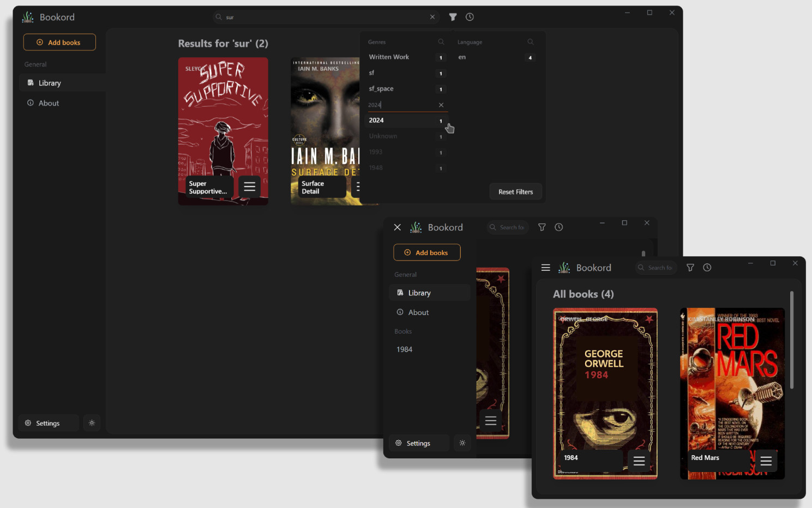The image size is (812, 508).
Task: Clear the 'sur' search text
Action: click(432, 17)
